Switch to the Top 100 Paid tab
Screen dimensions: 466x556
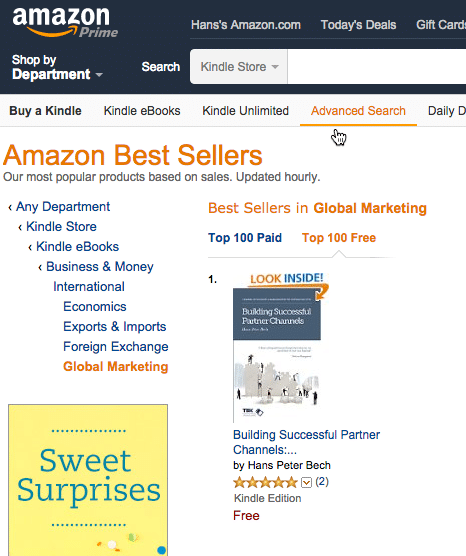(245, 238)
